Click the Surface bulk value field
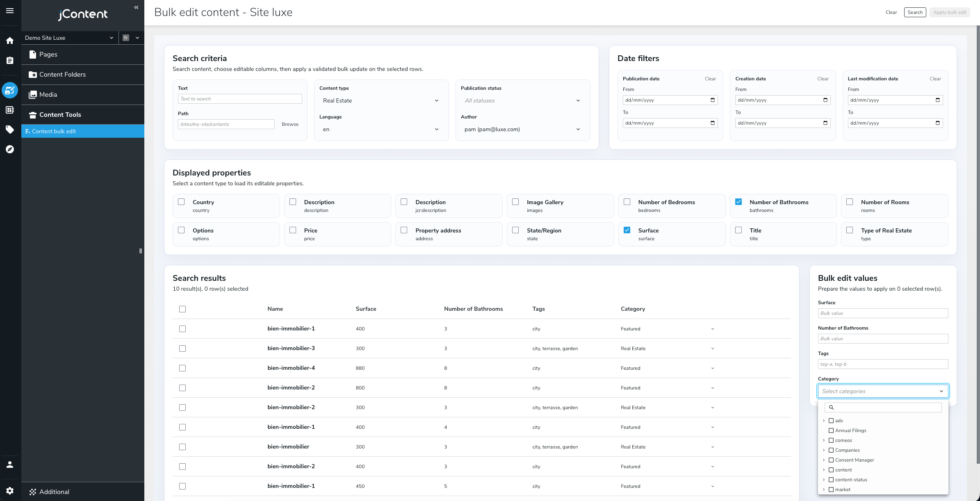 [x=883, y=313]
